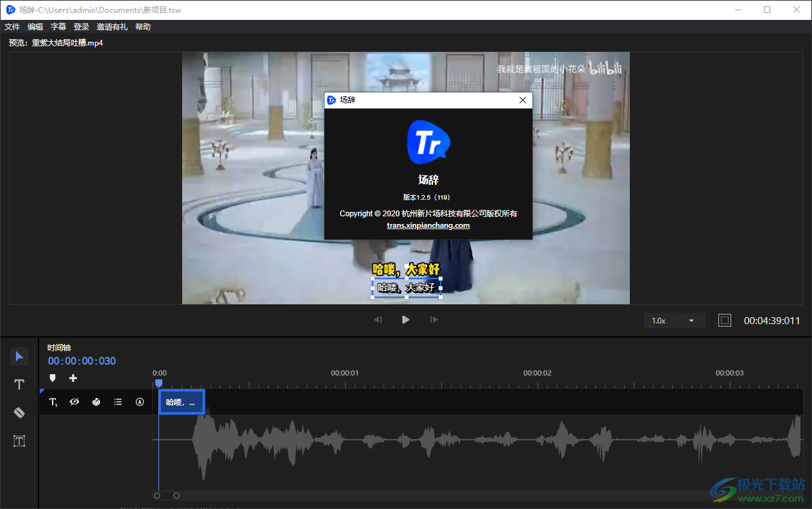
Task: Click the app icon in title bar
Action: pos(10,10)
